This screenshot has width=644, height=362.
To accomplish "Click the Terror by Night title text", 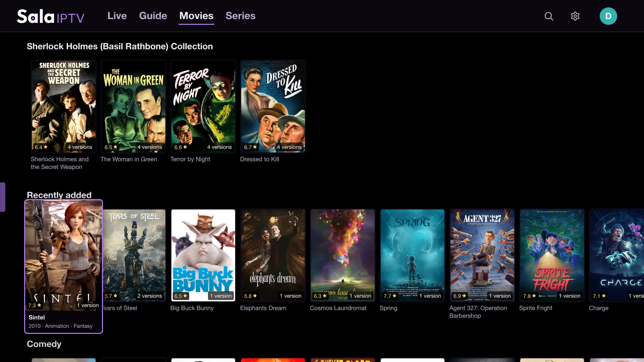I will [x=190, y=159].
